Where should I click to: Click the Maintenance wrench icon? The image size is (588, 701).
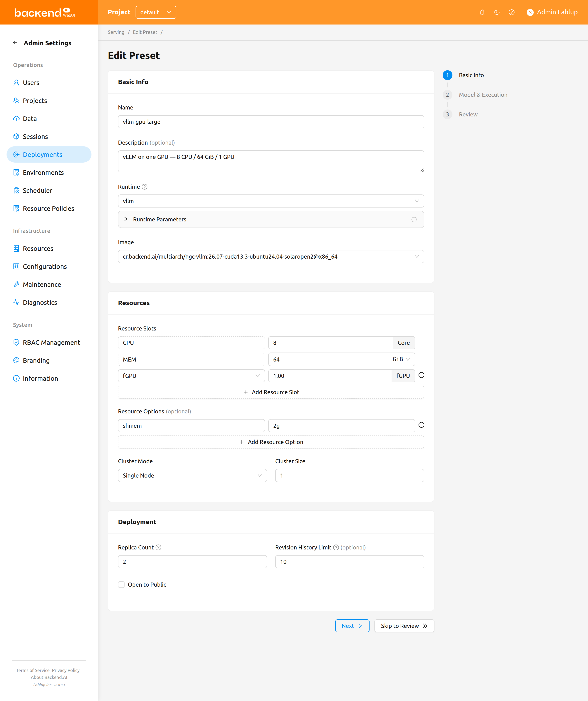coord(16,285)
